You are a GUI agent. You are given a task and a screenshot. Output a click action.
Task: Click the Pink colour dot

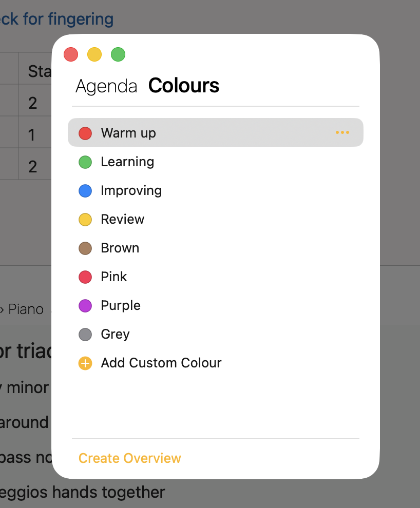(85, 277)
